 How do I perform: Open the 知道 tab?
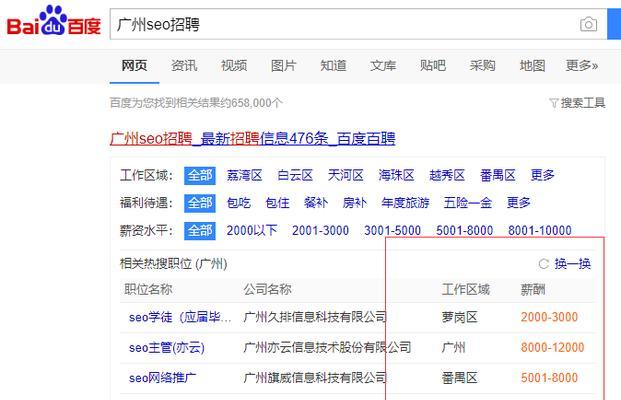(x=333, y=65)
